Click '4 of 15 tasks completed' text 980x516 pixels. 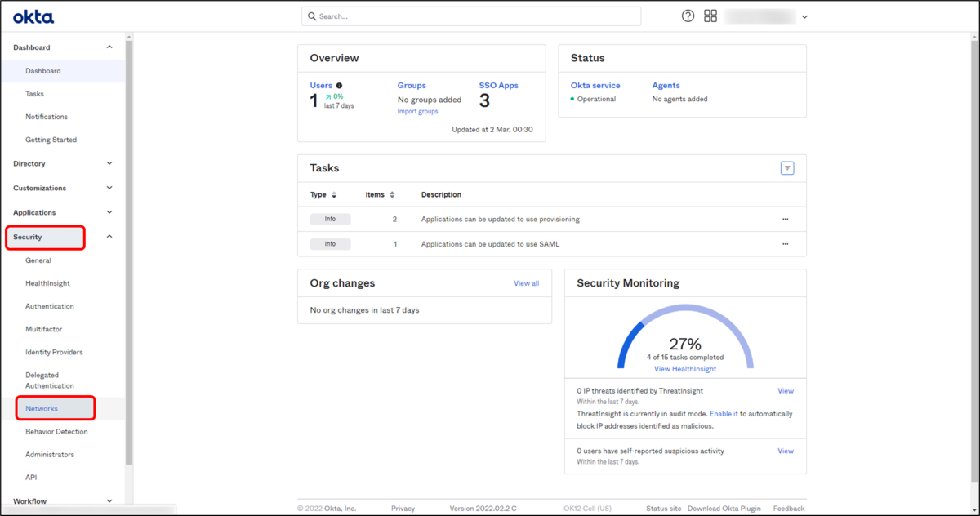685,358
